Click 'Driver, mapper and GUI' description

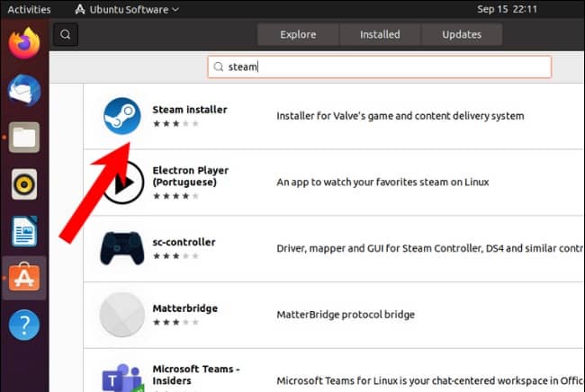(430, 248)
